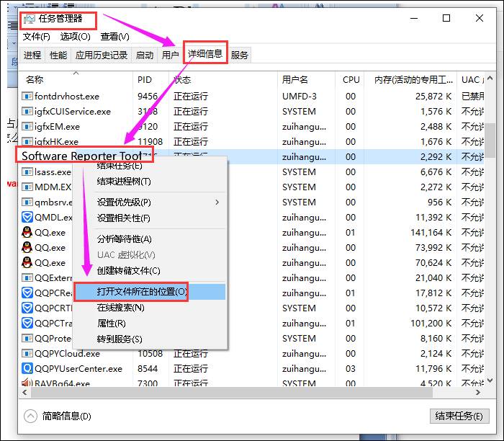Choose 分析等待链(A) in context menu

(124, 239)
